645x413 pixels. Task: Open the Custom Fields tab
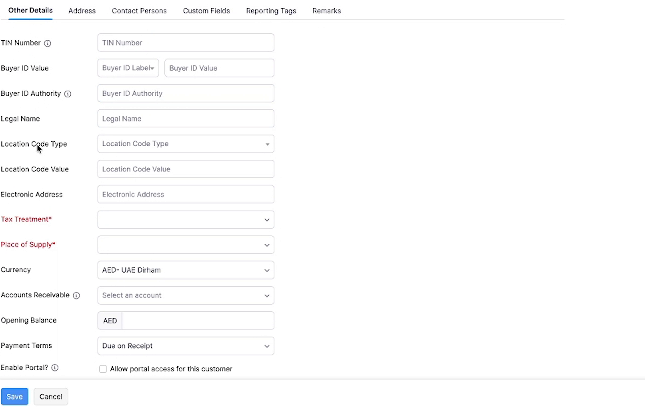206,11
